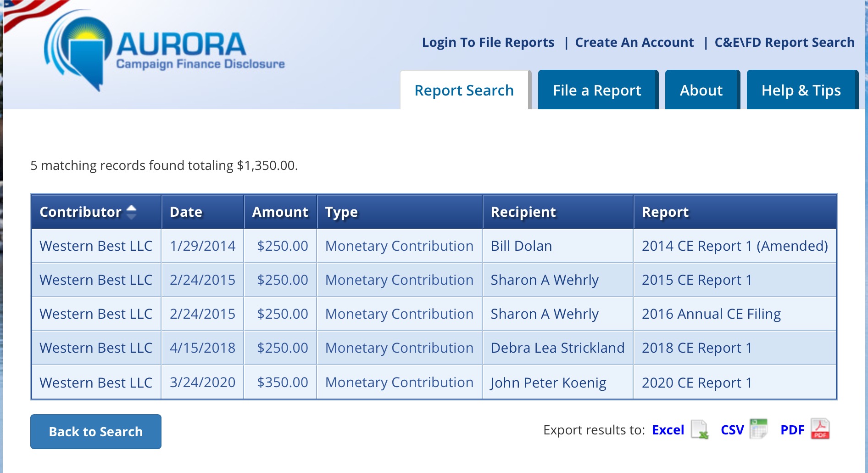Click the Contributor column sort arrows
The image size is (868, 473).
[x=132, y=212]
